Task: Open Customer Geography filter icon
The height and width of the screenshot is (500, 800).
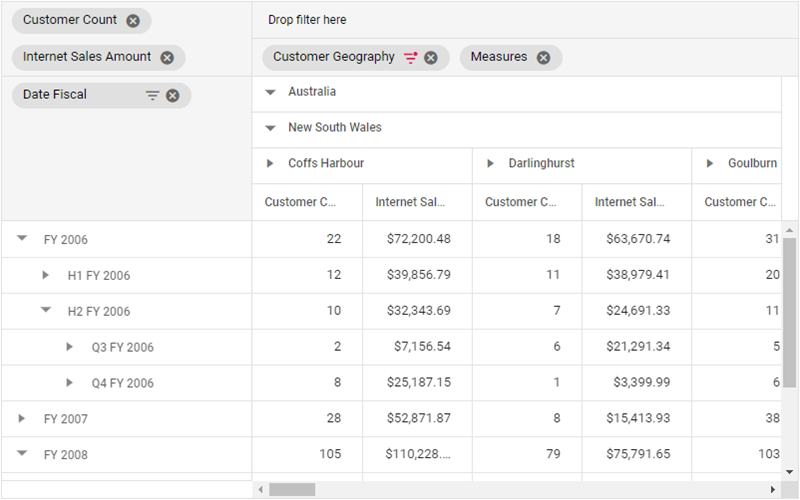Action: (x=410, y=58)
